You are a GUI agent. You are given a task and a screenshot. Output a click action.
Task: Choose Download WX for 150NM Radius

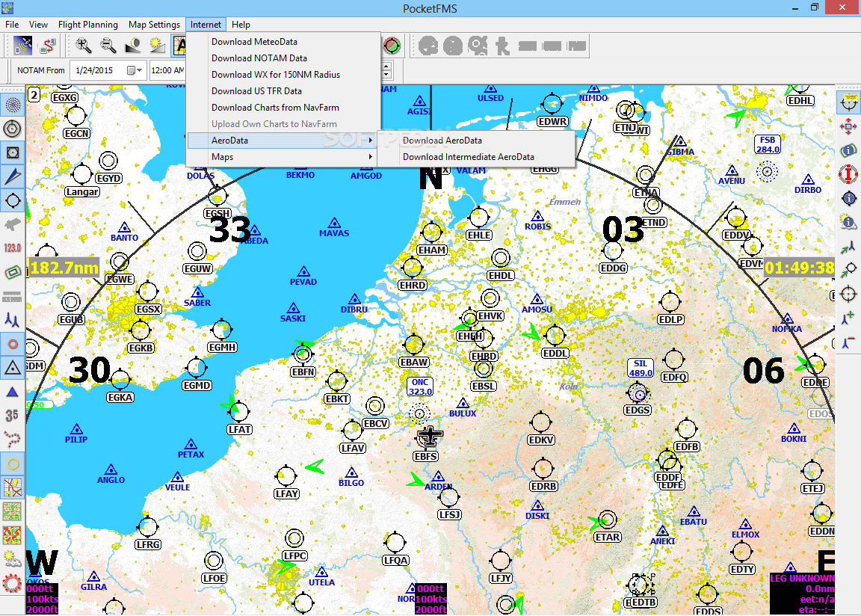pyautogui.click(x=284, y=75)
